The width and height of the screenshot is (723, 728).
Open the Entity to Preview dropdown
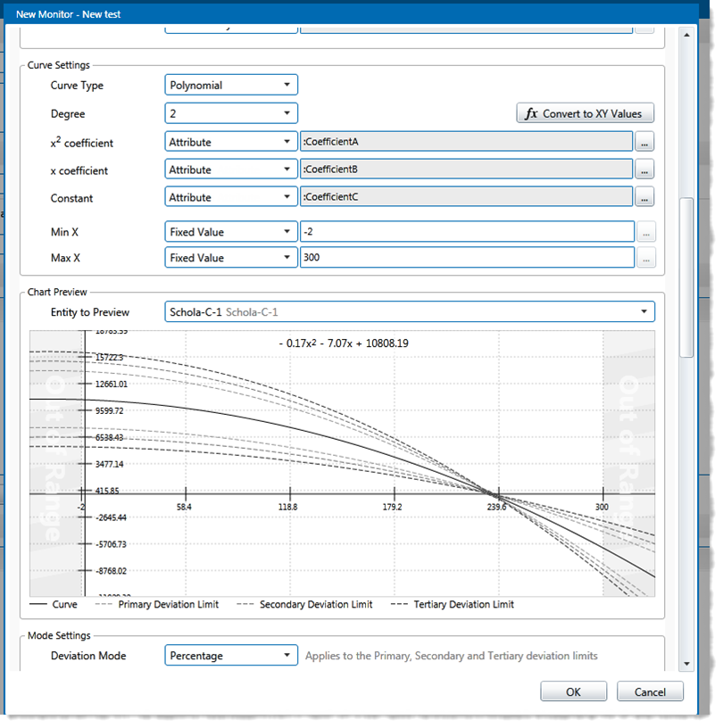(x=410, y=312)
